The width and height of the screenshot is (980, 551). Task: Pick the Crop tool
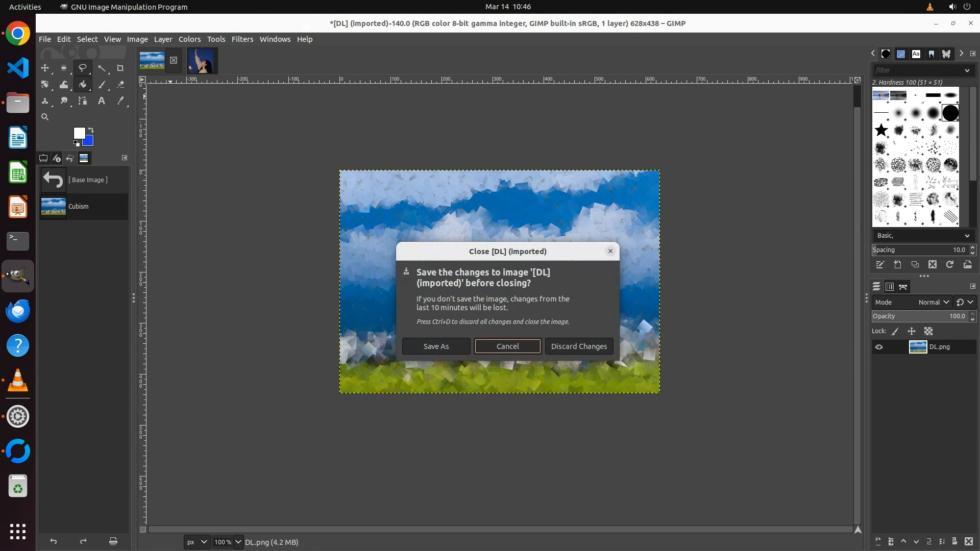click(120, 68)
